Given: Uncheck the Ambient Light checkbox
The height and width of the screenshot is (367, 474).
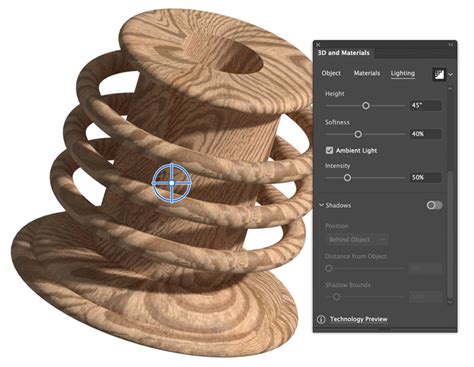Looking at the screenshot, I should (329, 150).
